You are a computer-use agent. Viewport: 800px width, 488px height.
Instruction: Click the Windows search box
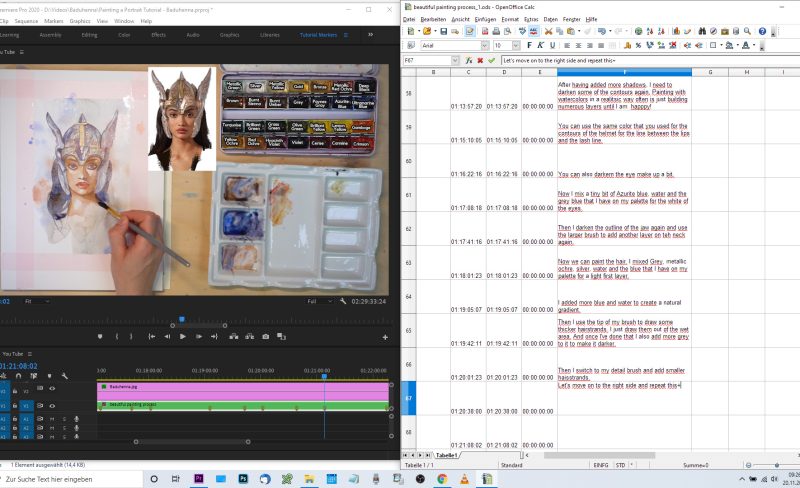tap(71, 479)
